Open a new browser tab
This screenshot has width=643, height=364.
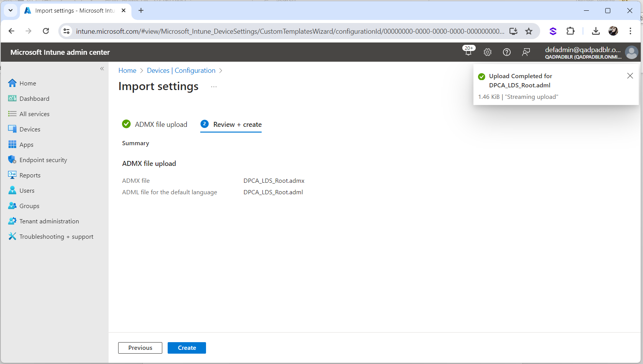(141, 10)
